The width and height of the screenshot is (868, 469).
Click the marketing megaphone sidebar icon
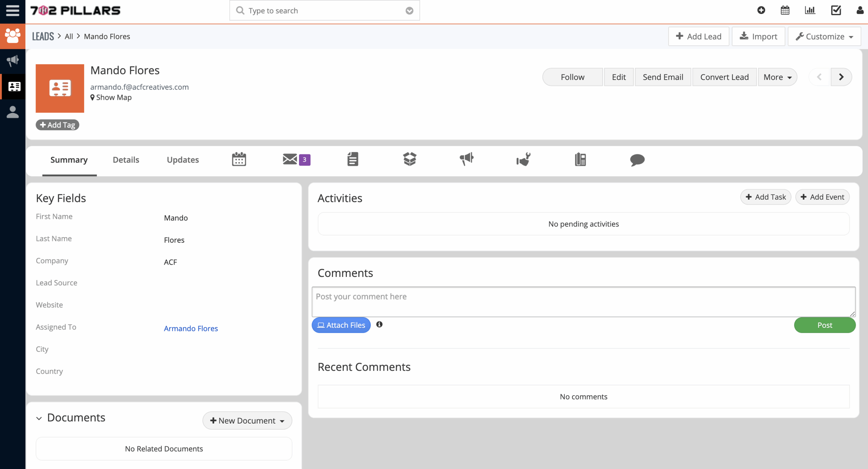13,61
